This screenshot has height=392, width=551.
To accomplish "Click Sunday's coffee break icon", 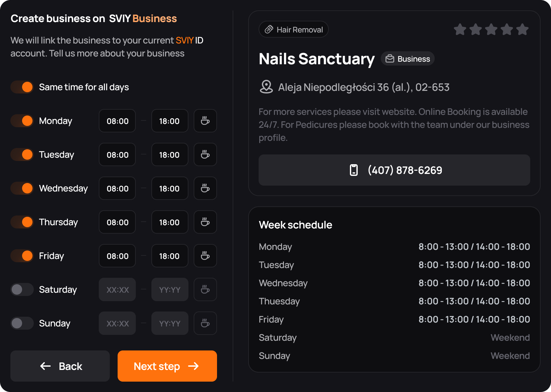I will click(205, 323).
